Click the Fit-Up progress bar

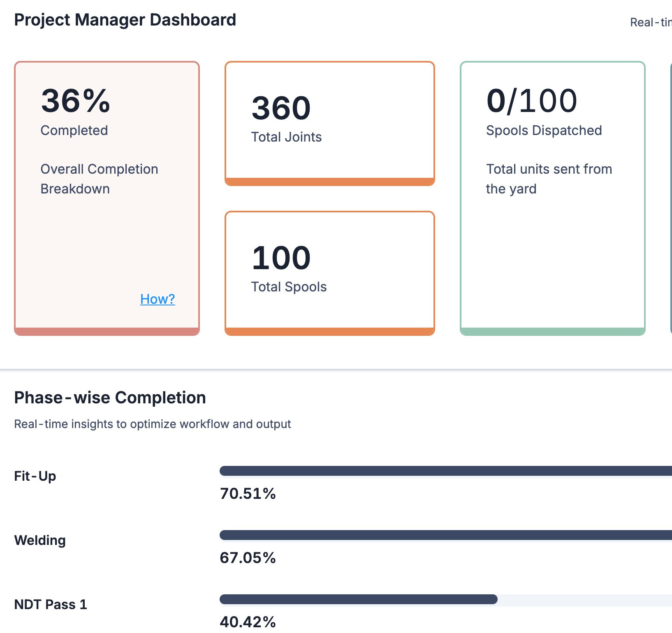pyautogui.click(x=446, y=471)
